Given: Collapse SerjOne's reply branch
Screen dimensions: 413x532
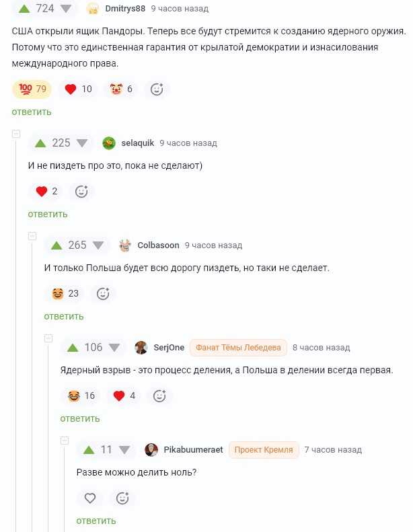Looking at the screenshot, I should (x=48, y=338).
